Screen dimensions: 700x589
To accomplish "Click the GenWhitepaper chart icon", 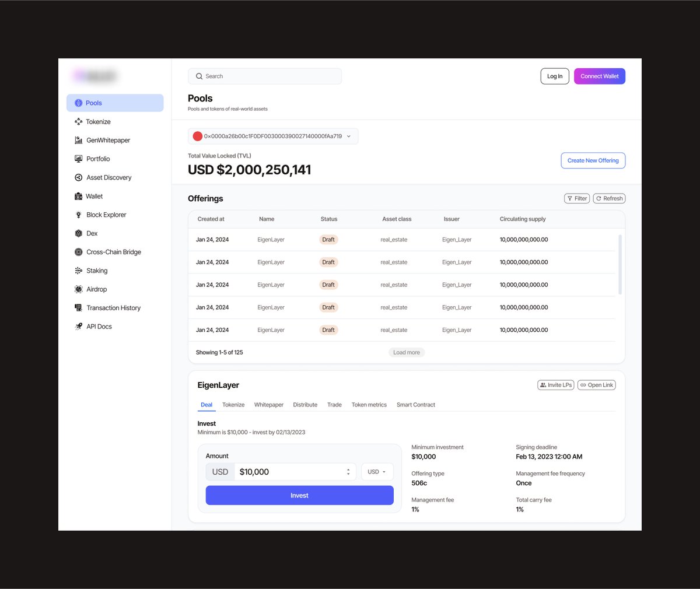I will click(x=78, y=140).
